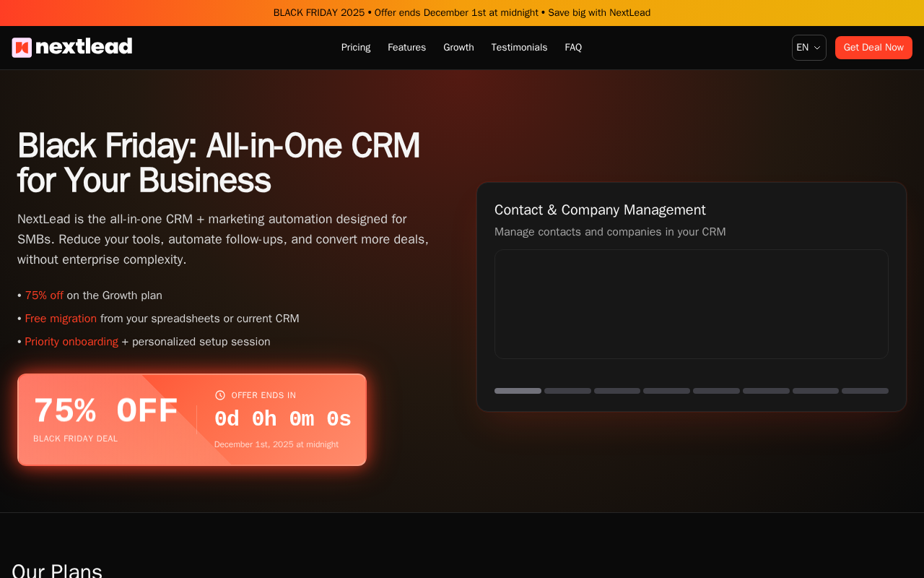
Task: Jump to Testimonials in the navigation
Action: click(519, 48)
